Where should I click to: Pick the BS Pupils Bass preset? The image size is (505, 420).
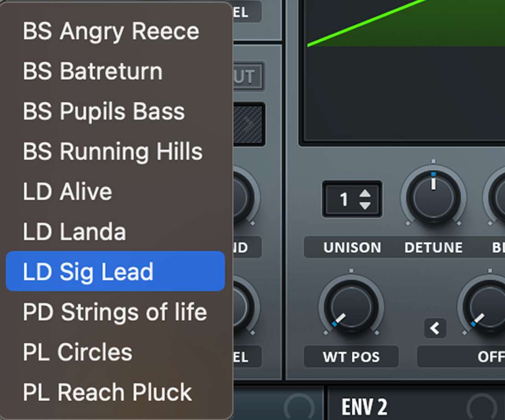(x=104, y=111)
